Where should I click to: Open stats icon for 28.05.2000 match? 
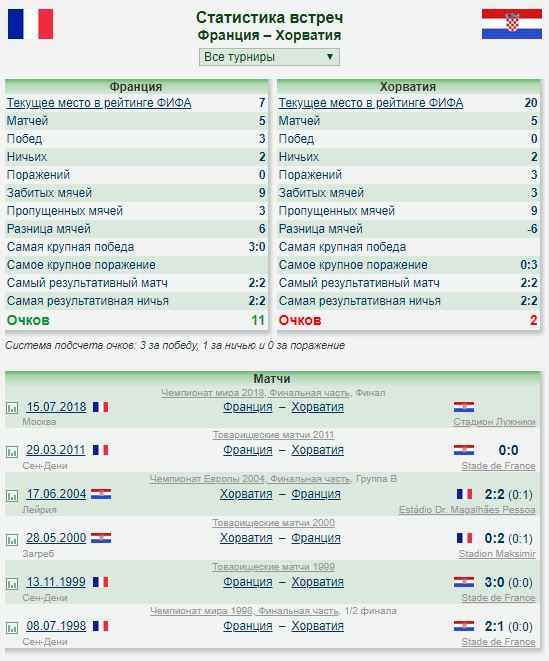(x=12, y=540)
